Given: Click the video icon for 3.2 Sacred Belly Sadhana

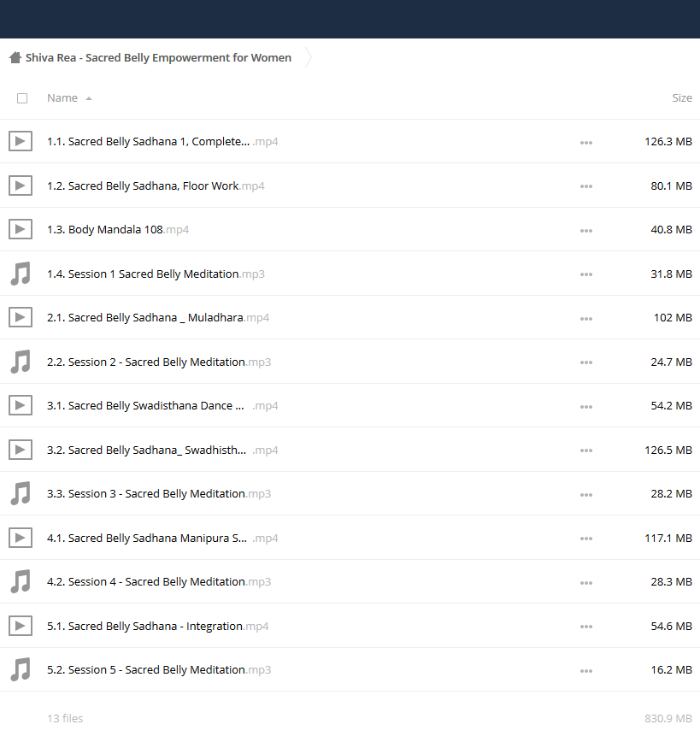Looking at the screenshot, I should click(21, 450).
